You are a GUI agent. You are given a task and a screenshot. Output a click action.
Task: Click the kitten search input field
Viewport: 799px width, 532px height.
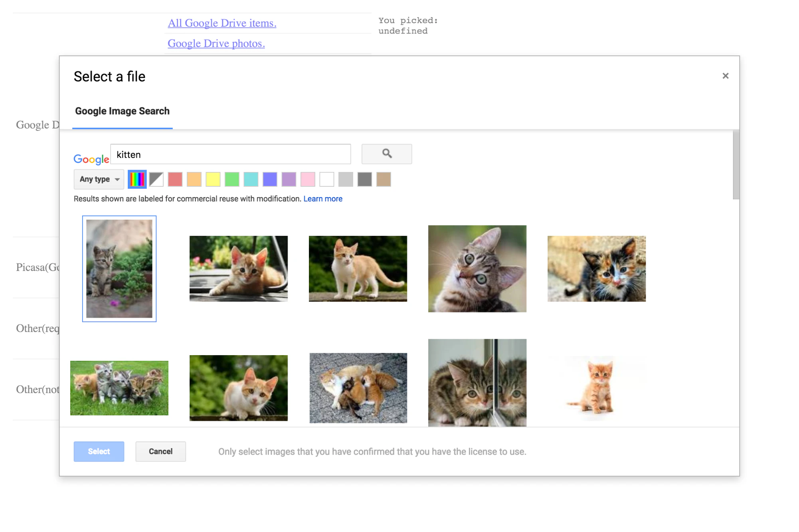[x=231, y=154]
